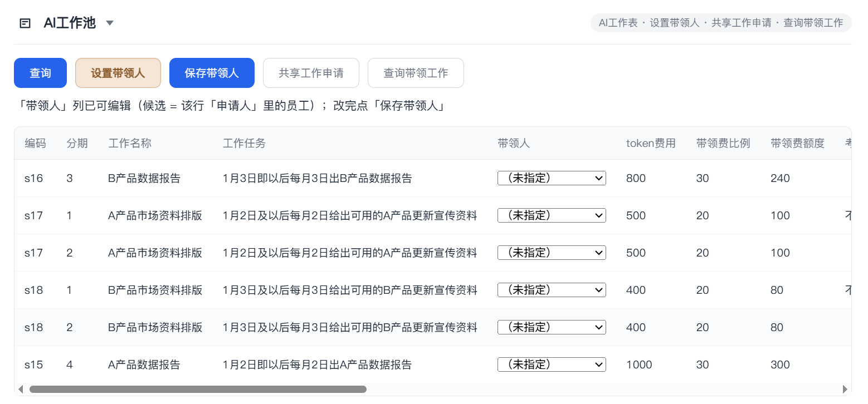Click the horizontal scrollbar thumb
Viewport: 868px width, 404px height.
(198, 389)
